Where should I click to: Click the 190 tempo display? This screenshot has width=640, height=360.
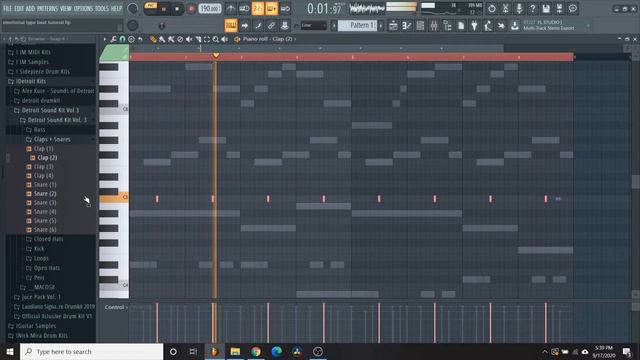[210, 9]
